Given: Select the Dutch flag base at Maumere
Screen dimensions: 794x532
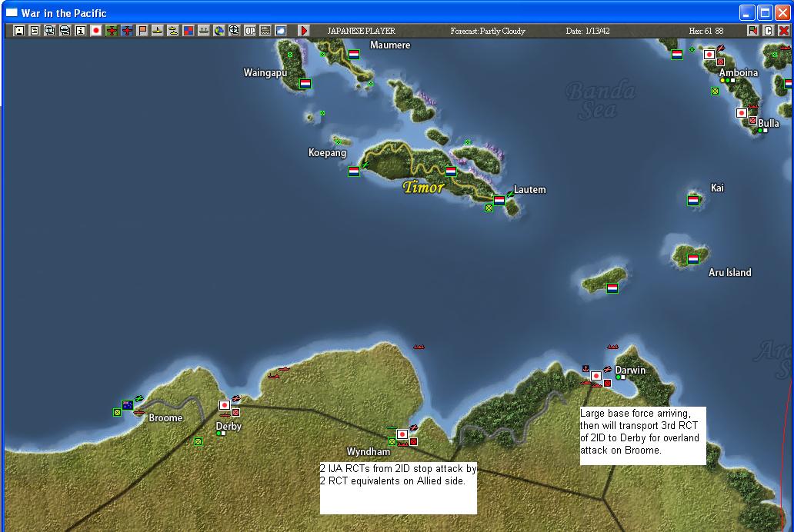Looking at the screenshot, I should coord(354,54).
